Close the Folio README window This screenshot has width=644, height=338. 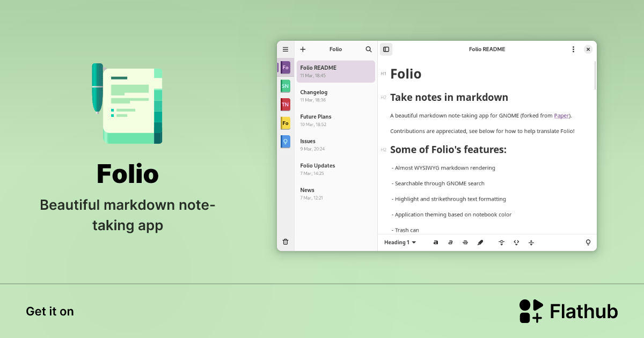(588, 49)
